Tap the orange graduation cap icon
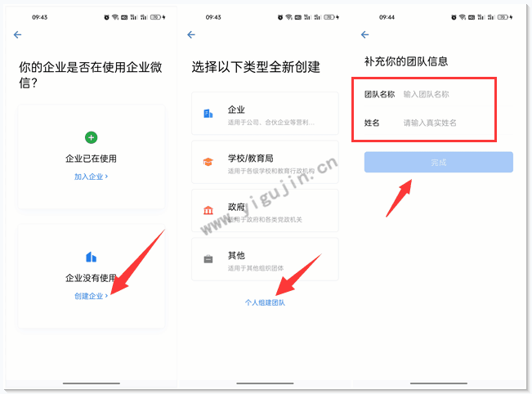 click(208, 162)
